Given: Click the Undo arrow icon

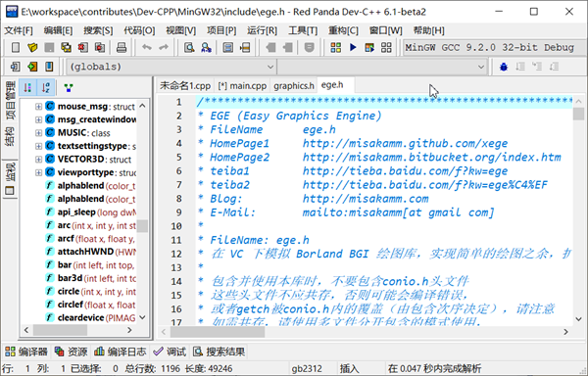Looking at the screenshot, I should coord(147,48).
